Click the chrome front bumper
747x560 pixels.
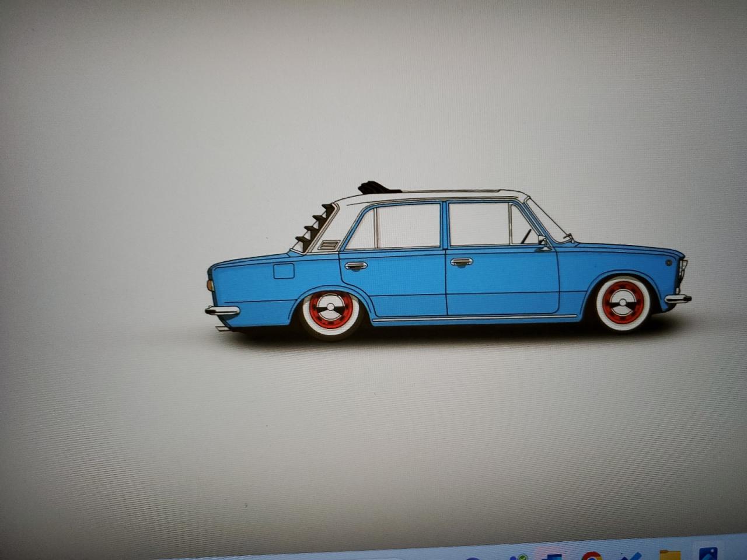[678, 299]
